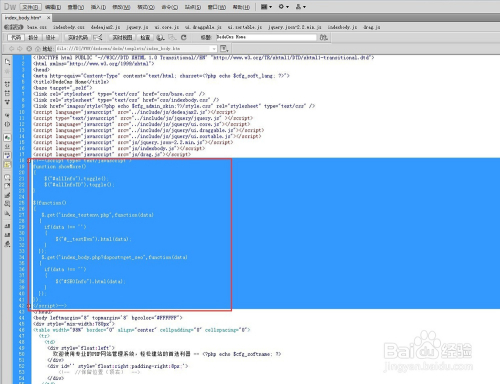This screenshot has width=500, height=384.
Task: Open the Open Documents list in coding toolbar
Action: (7, 62)
